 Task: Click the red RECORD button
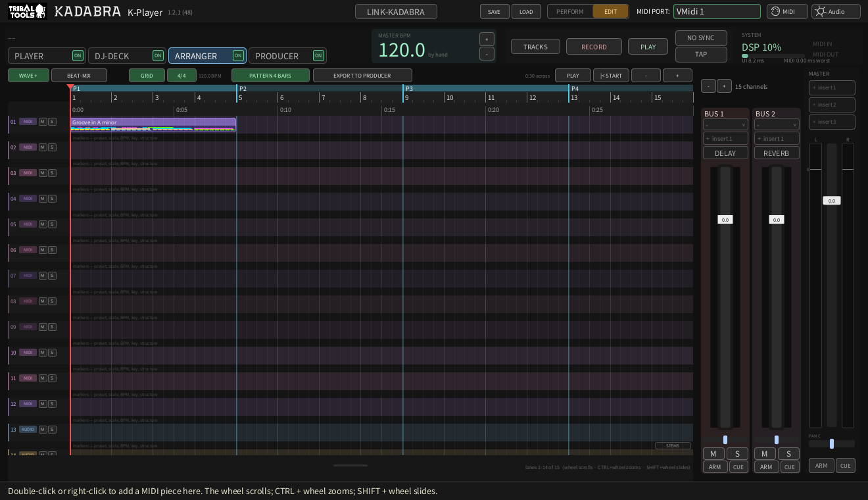594,47
